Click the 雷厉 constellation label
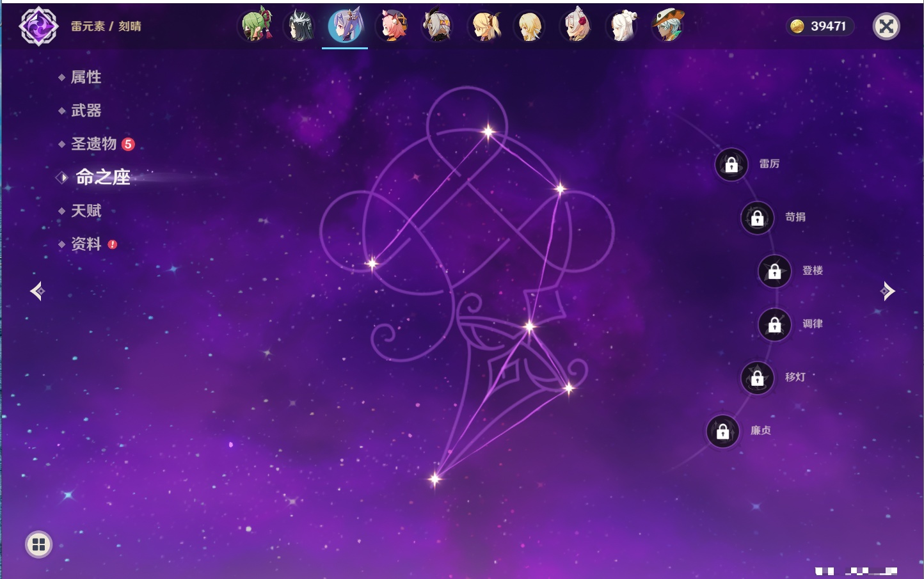This screenshot has height=579, width=924. (769, 164)
